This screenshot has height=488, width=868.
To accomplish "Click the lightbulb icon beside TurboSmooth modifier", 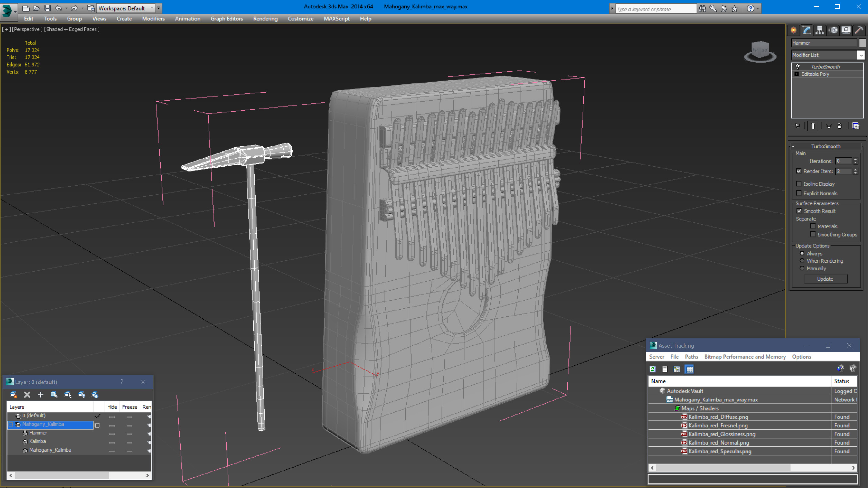I will click(x=797, y=66).
